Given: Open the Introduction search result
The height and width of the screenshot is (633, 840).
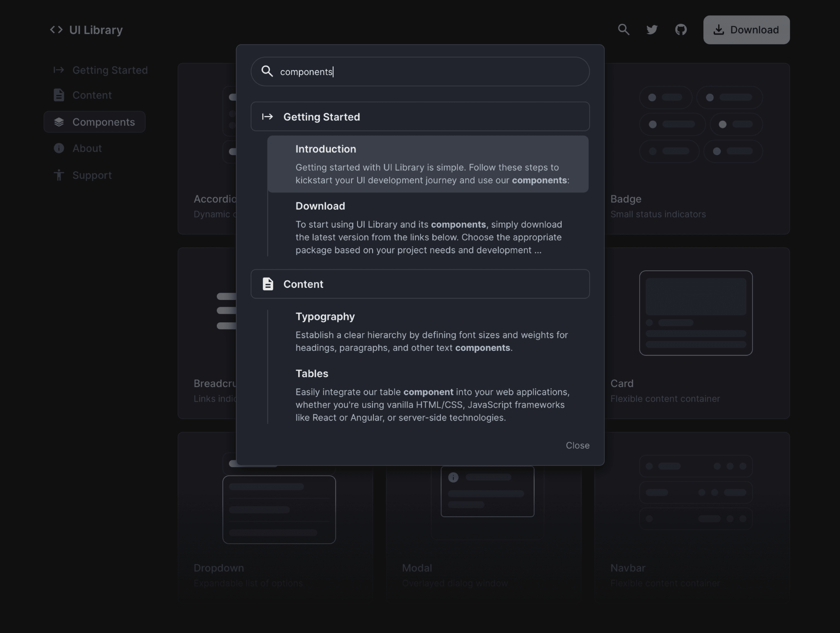Looking at the screenshot, I should 428,164.
